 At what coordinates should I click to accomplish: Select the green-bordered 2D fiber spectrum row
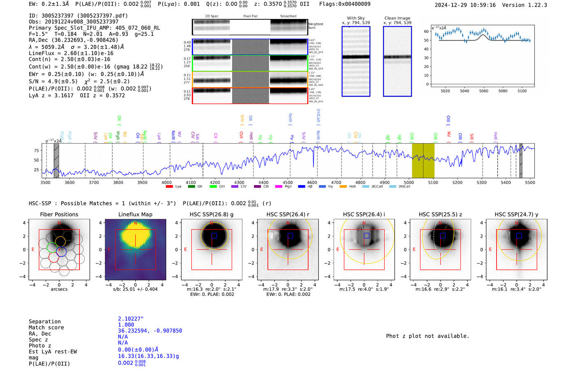coord(250,63)
